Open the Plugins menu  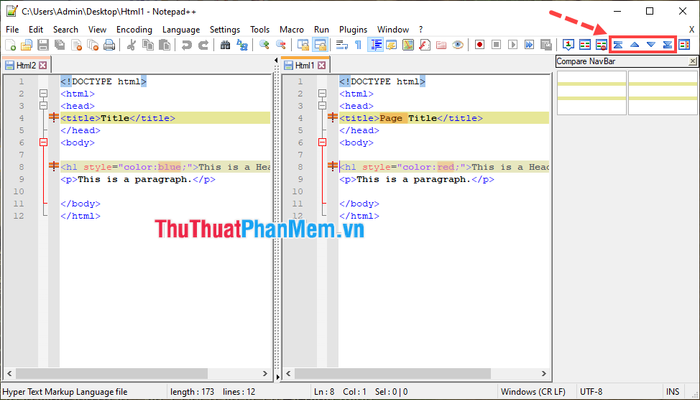point(353,29)
